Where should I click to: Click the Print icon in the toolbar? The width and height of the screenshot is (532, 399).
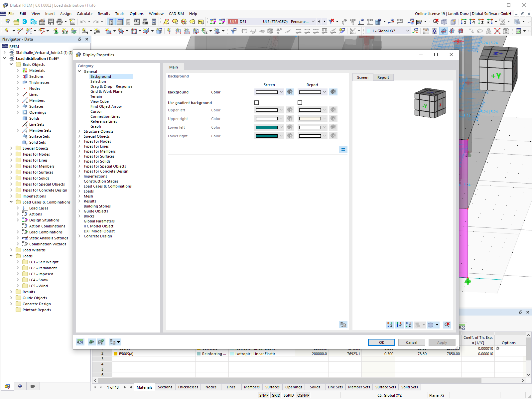[60, 21]
